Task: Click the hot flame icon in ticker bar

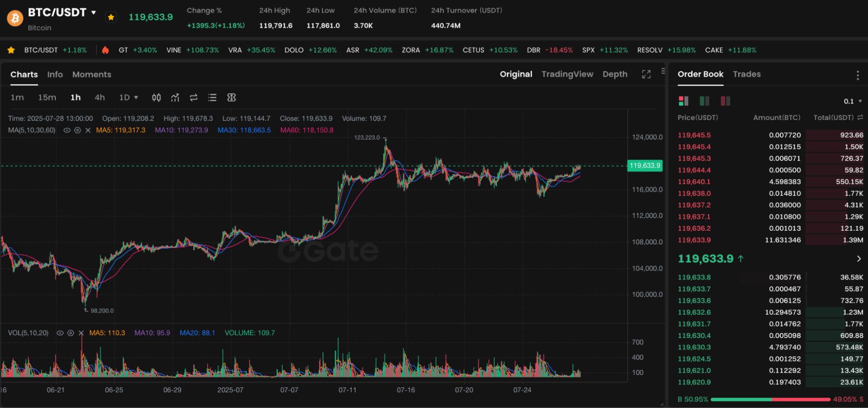Action: tap(105, 50)
